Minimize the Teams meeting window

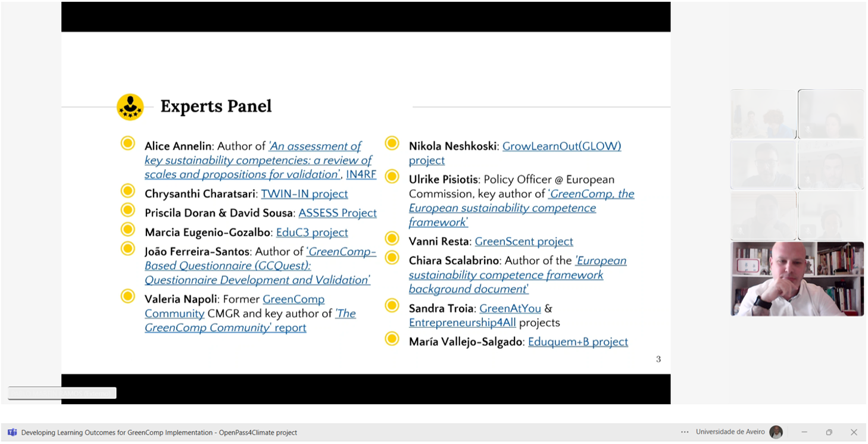pyautogui.click(x=804, y=432)
